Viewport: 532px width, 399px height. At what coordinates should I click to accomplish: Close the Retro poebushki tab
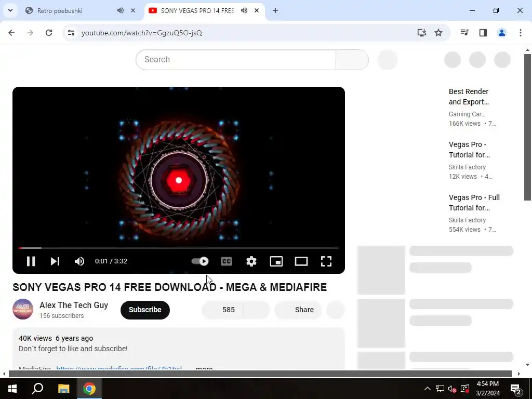pos(133,10)
